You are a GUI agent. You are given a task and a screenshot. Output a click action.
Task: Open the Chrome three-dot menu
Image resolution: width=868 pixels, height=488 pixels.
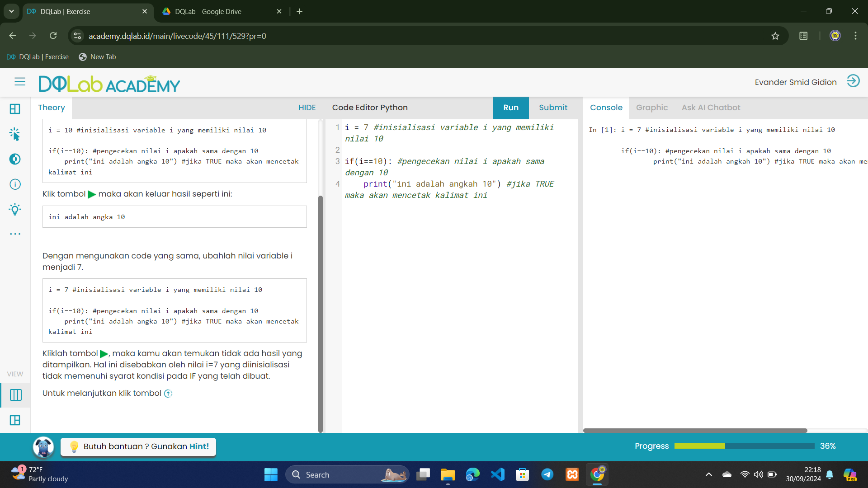click(855, 36)
